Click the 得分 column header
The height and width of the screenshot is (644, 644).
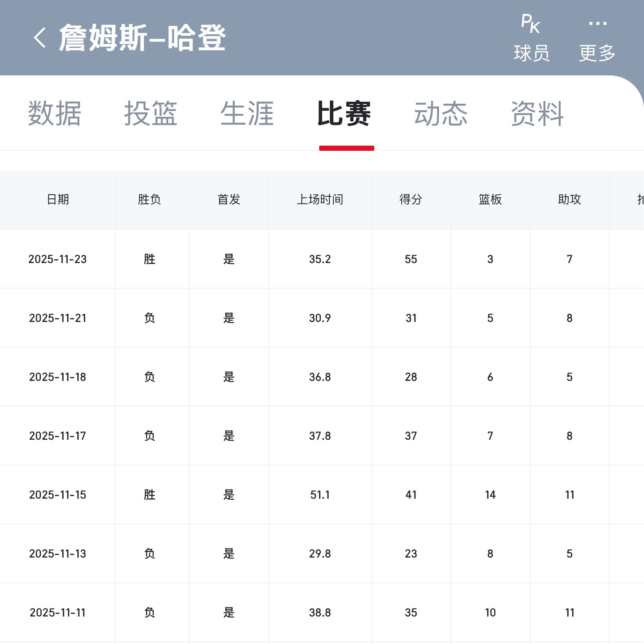point(410,199)
